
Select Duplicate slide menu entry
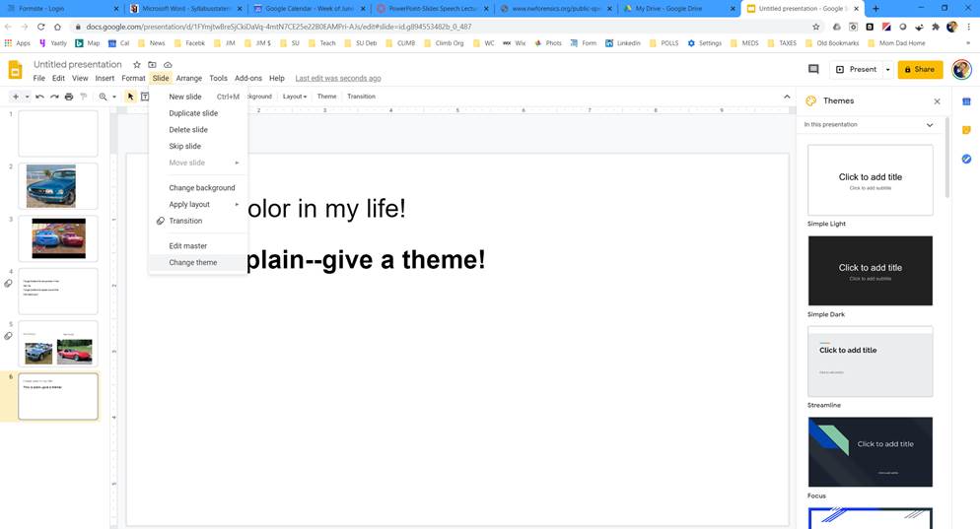(x=193, y=113)
